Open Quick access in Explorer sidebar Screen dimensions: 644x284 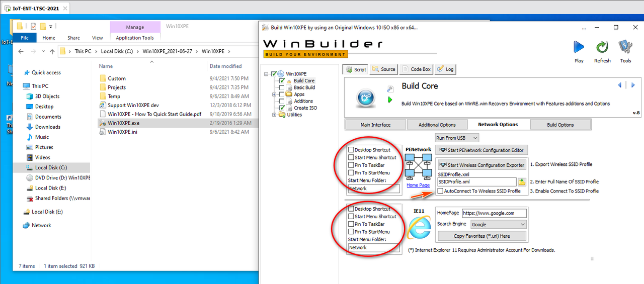point(43,72)
